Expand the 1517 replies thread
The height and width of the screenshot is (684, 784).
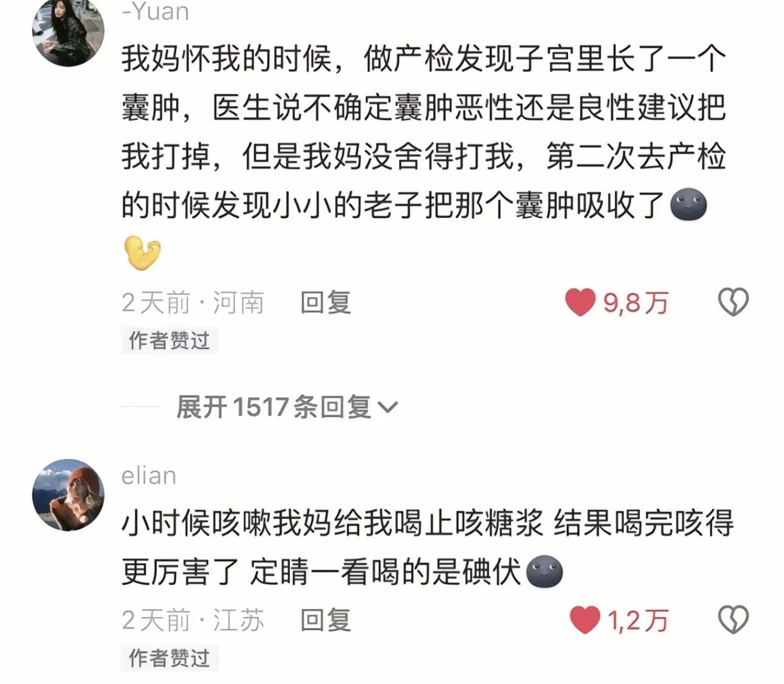tap(287, 407)
